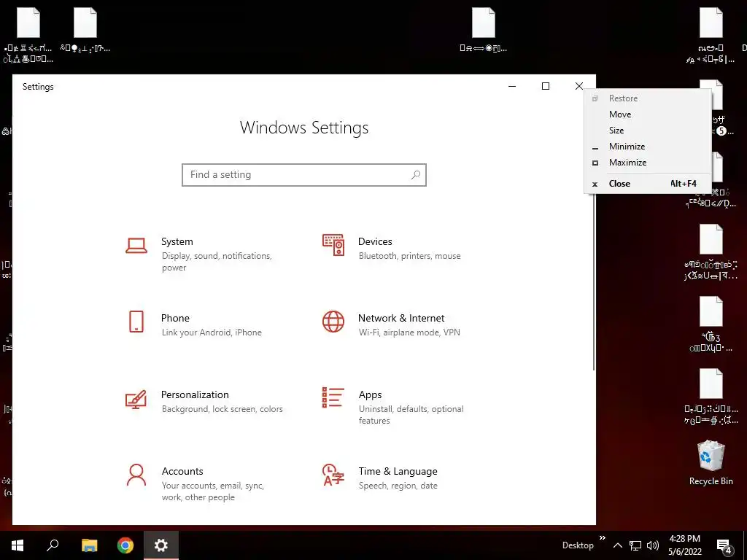Open the System settings laptop icon
Image resolution: width=747 pixels, height=560 pixels.
136,245
